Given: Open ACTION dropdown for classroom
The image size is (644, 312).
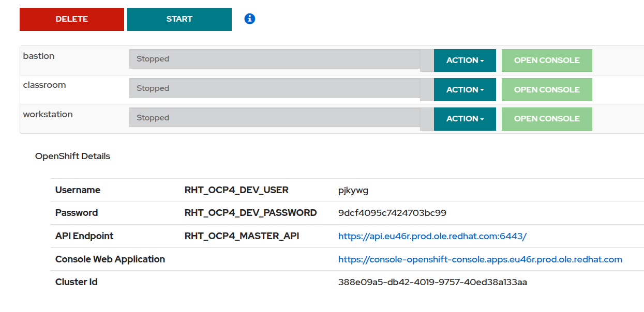Looking at the screenshot, I should [465, 90].
